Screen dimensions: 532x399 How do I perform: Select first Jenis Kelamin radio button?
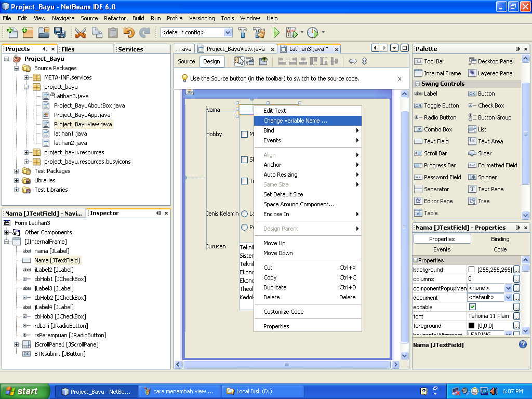coord(244,214)
